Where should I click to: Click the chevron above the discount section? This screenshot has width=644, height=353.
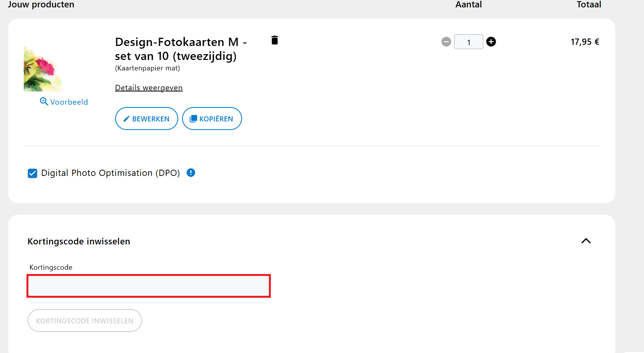point(586,241)
